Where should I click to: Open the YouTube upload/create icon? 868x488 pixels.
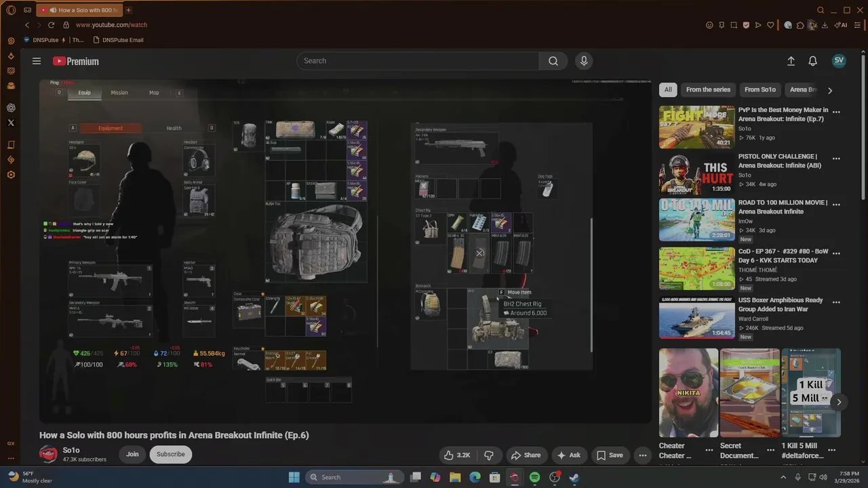[x=791, y=61]
